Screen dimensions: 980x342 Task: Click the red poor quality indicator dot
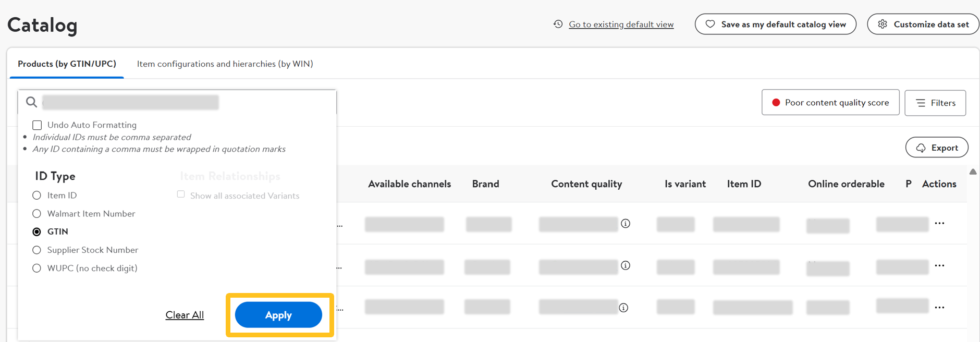[776, 103]
